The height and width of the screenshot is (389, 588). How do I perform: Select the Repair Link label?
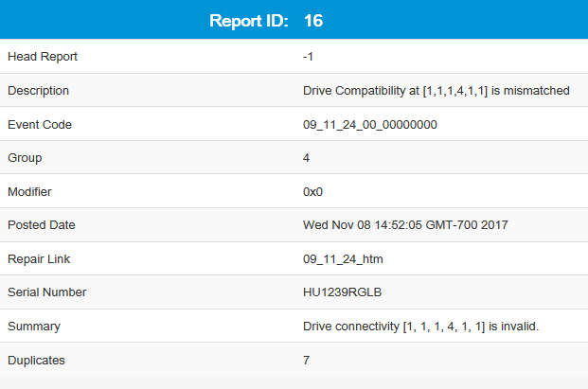[x=39, y=259]
